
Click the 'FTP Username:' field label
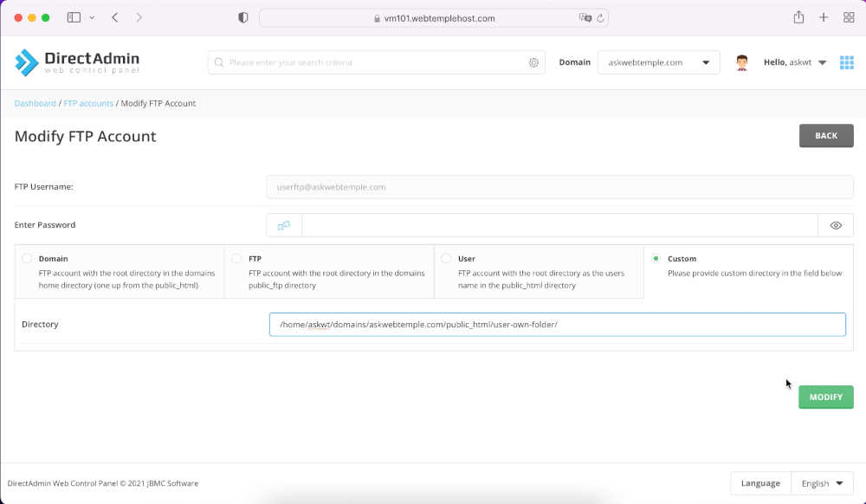pos(43,186)
